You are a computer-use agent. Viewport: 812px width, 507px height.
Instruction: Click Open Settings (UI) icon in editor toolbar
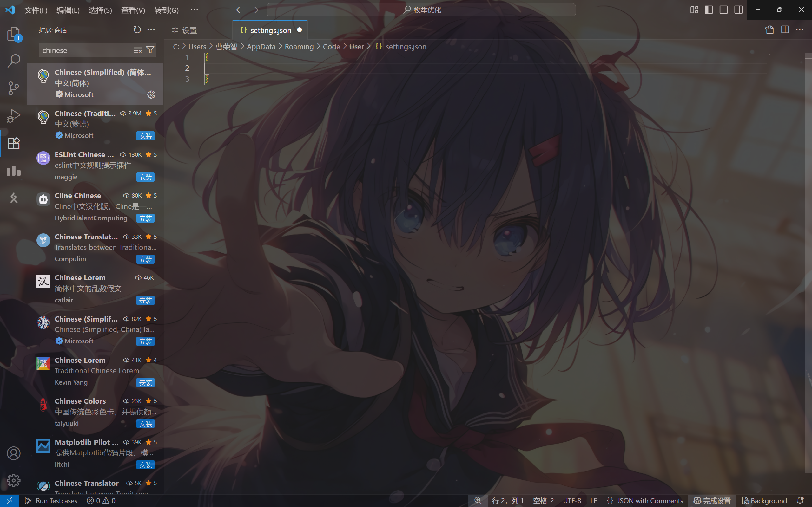click(769, 30)
